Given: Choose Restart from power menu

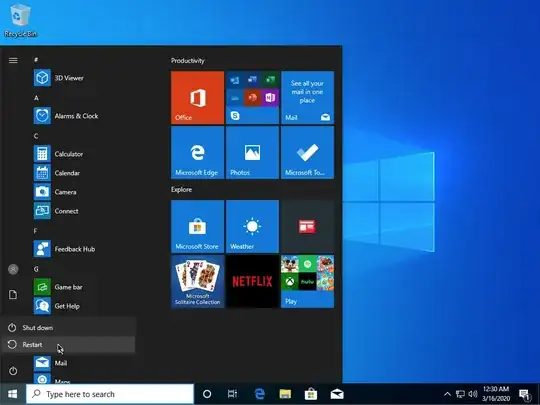Looking at the screenshot, I should (x=68, y=344).
